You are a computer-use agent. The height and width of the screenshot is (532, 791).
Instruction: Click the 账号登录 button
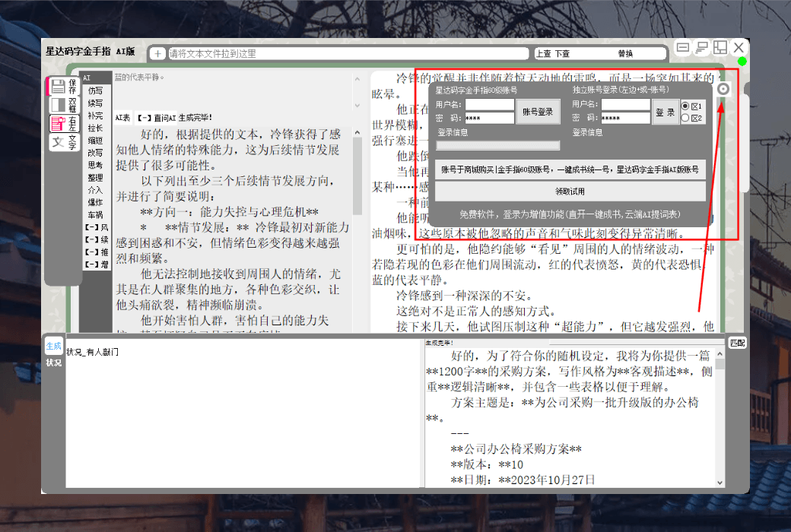click(537, 112)
